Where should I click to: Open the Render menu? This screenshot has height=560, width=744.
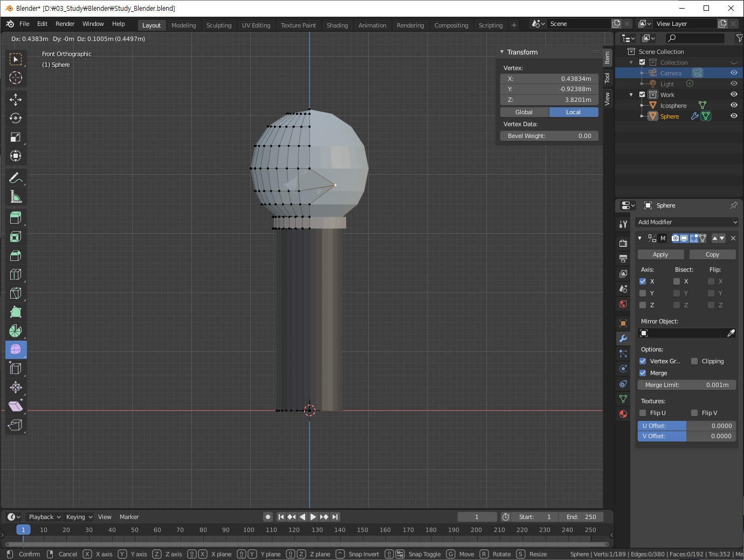[65, 24]
